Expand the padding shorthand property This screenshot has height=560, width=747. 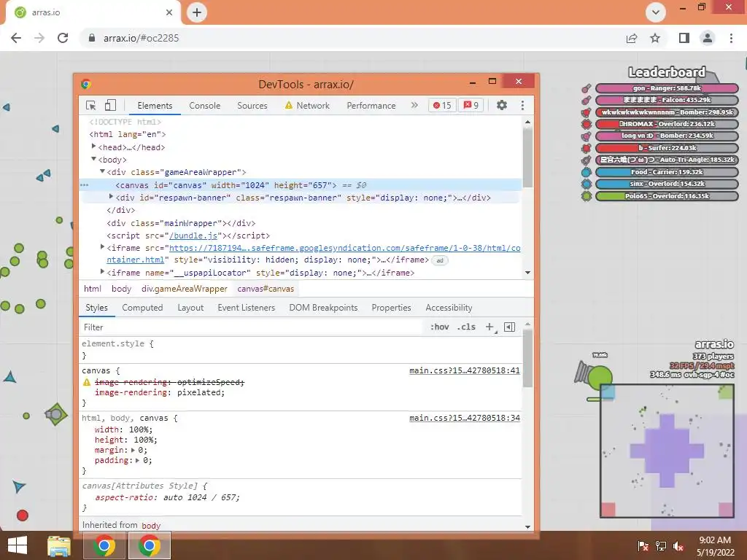tap(137, 461)
